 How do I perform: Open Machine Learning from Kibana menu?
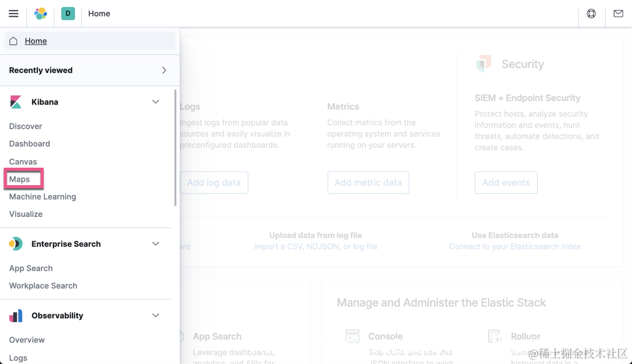(42, 196)
